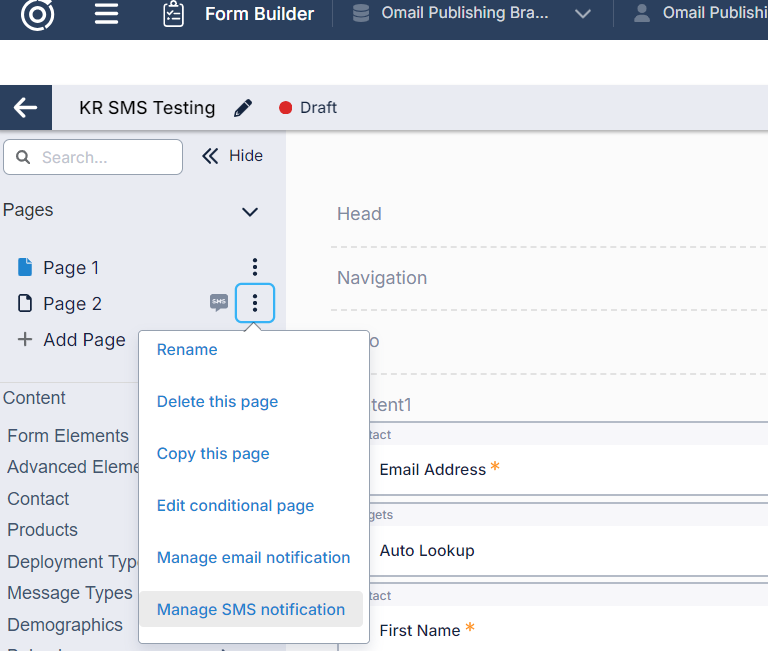Click the user profile icon
This screenshot has width=768, height=651.
[x=642, y=14]
